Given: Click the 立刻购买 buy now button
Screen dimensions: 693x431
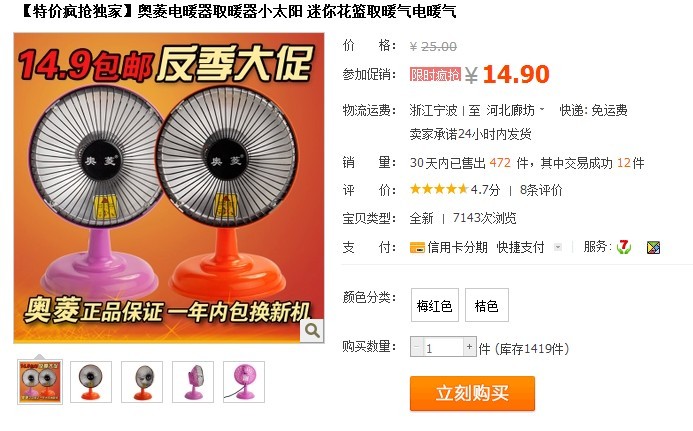Looking at the screenshot, I should (x=472, y=393).
